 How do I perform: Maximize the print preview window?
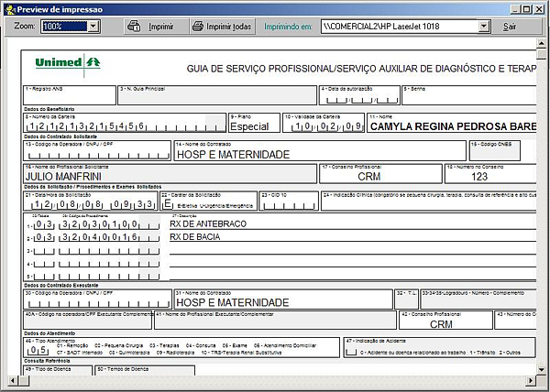coord(526,8)
